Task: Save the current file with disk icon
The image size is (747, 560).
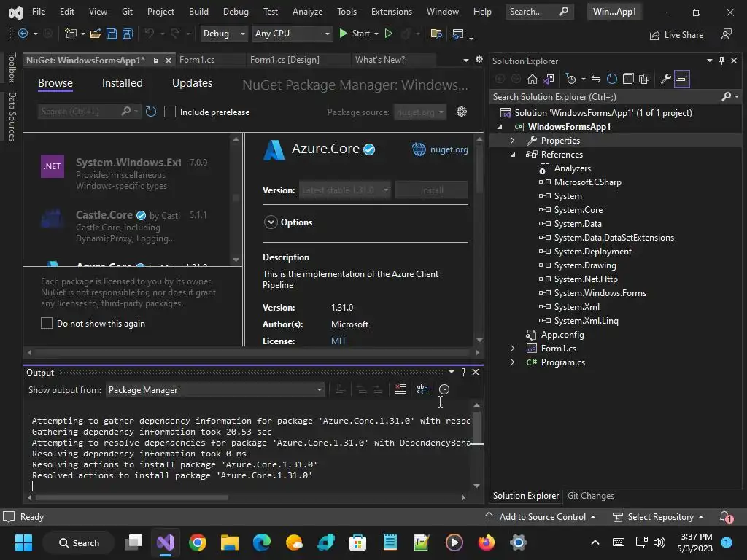Action: point(112,34)
